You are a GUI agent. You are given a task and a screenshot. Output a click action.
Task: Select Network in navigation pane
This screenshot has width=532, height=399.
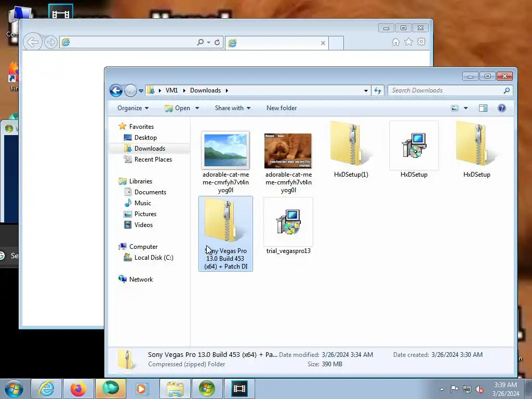tap(141, 279)
